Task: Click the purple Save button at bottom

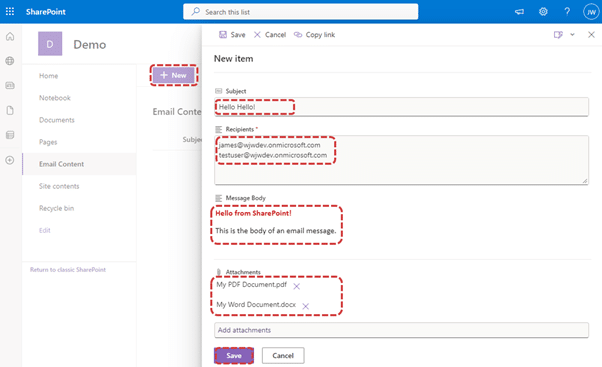Action: (x=234, y=355)
